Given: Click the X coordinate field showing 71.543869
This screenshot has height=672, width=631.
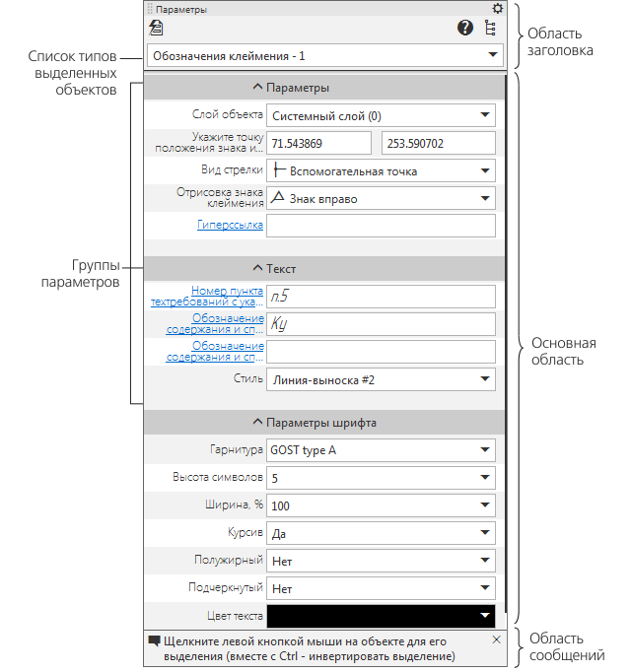Looking at the screenshot, I should [319, 143].
